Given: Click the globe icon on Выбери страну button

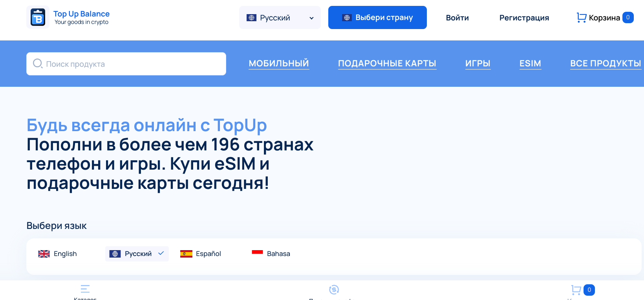Looking at the screenshot, I should point(347,18).
